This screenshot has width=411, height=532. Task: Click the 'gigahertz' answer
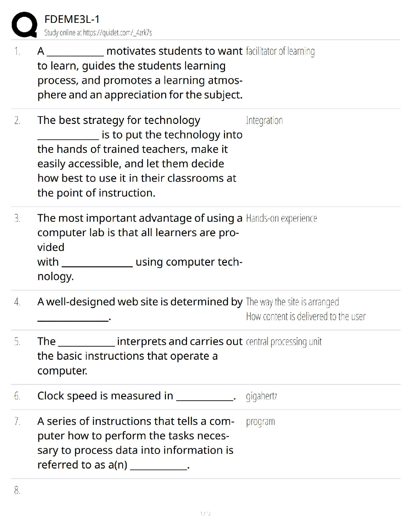coord(262,396)
